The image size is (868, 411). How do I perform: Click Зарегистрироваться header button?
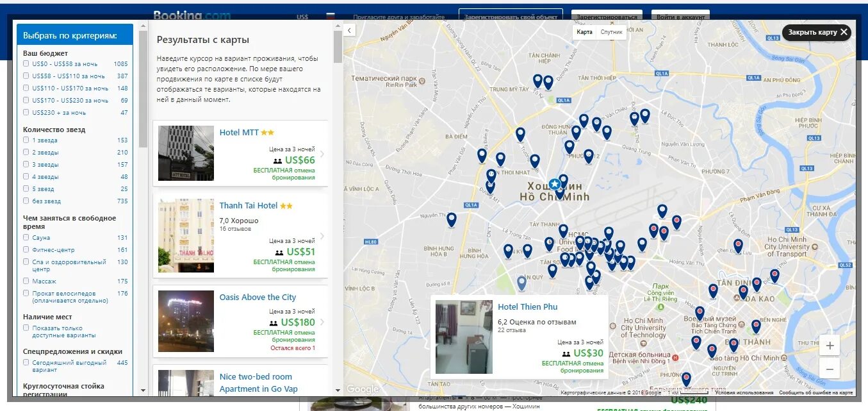pyautogui.click(x=607, y=16)
